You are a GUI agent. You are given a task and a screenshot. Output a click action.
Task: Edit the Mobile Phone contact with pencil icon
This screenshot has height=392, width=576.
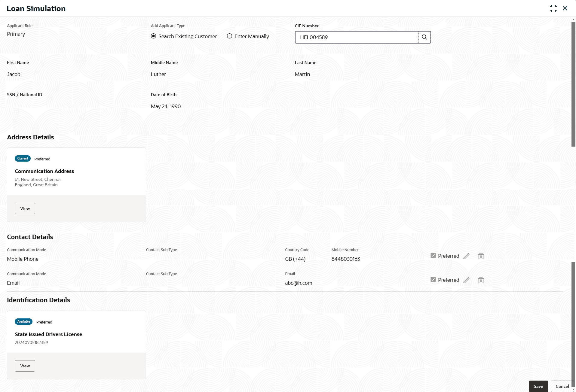click(466, 256)
